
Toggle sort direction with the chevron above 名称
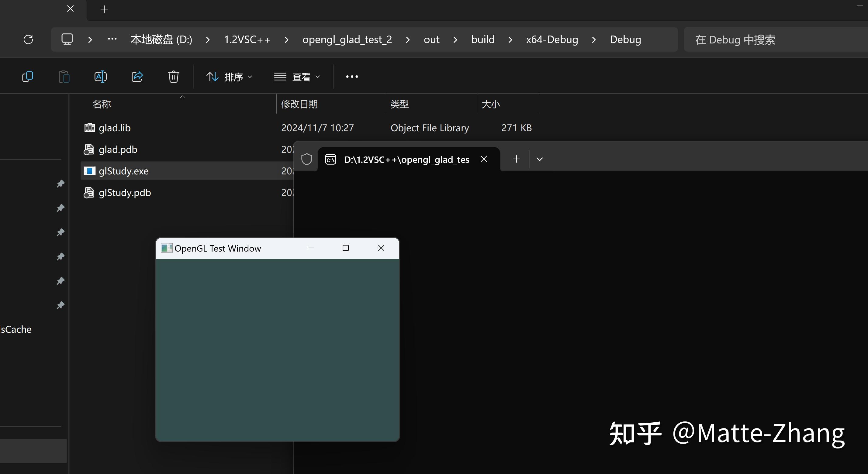182,97
